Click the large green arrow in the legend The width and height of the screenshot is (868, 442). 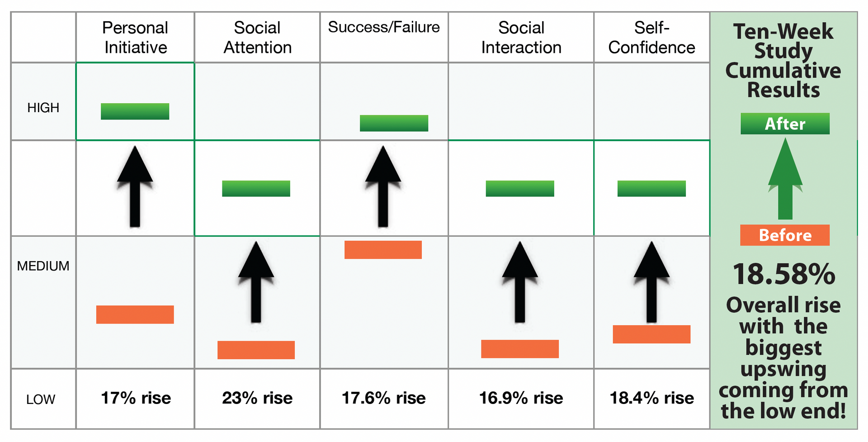pyautogui.click(x=785, y=179)
